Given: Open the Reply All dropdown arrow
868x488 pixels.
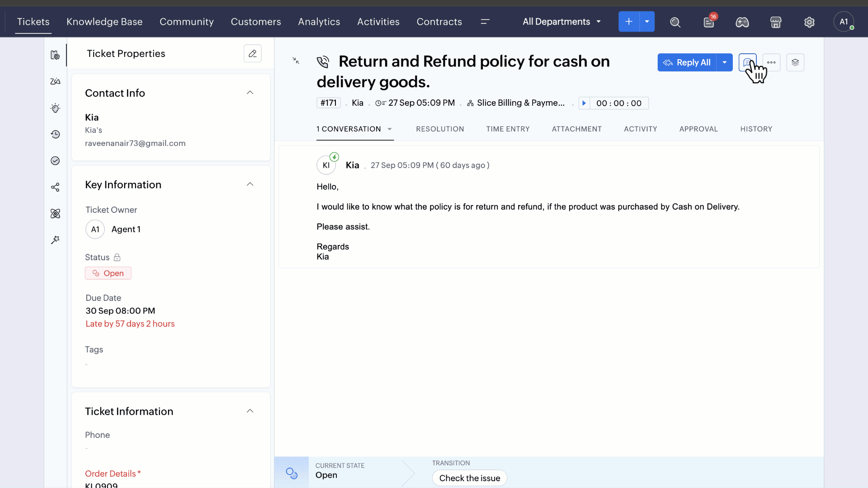Looking at the screenshot, I should (x=725, y=62).
